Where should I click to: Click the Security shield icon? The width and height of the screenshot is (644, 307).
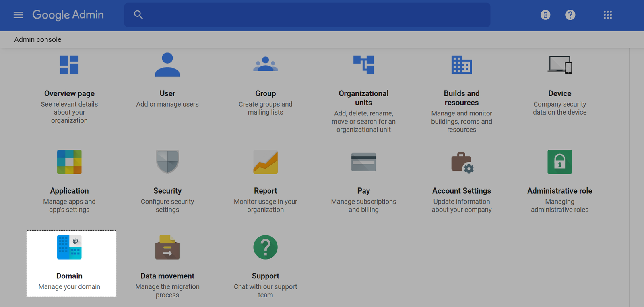point(167,162)
